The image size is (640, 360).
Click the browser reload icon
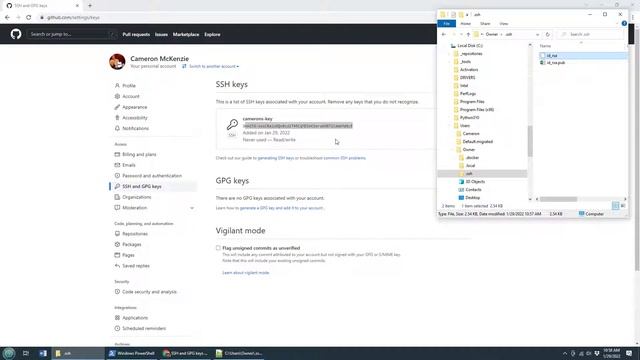pyautogui.click(x=29, y=18)
